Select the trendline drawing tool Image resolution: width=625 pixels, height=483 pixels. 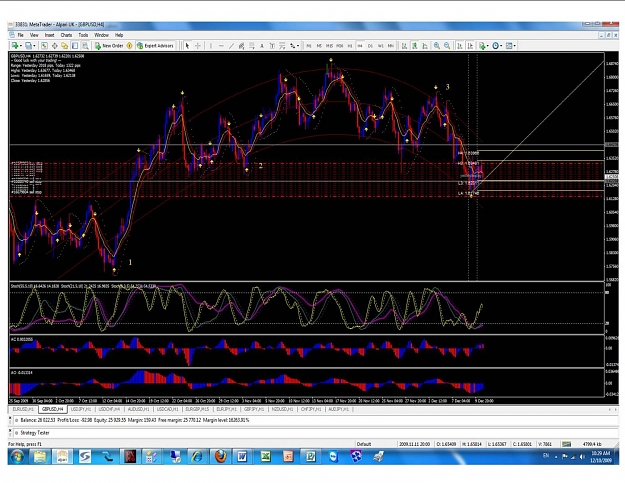tap(231, 46)
